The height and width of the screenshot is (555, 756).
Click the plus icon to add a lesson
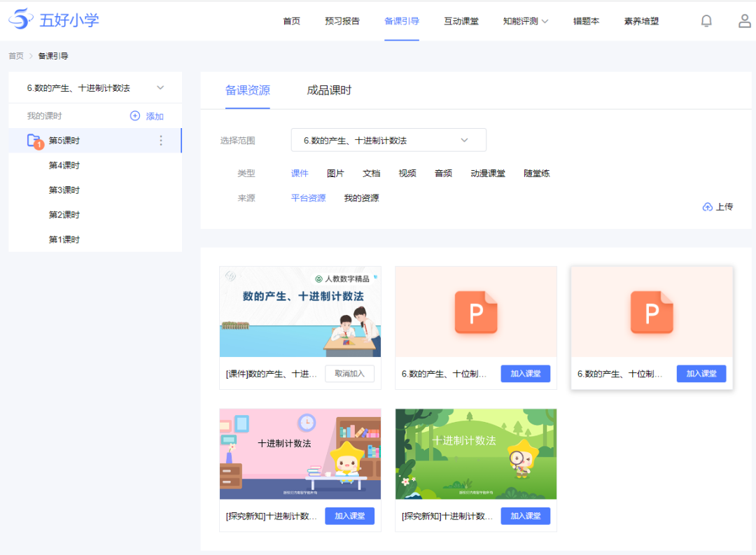tap(135, 116)
